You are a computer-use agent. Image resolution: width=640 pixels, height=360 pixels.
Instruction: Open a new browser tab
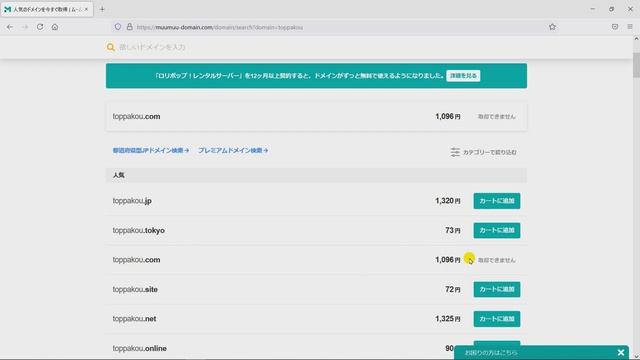(x=102, y=9)
